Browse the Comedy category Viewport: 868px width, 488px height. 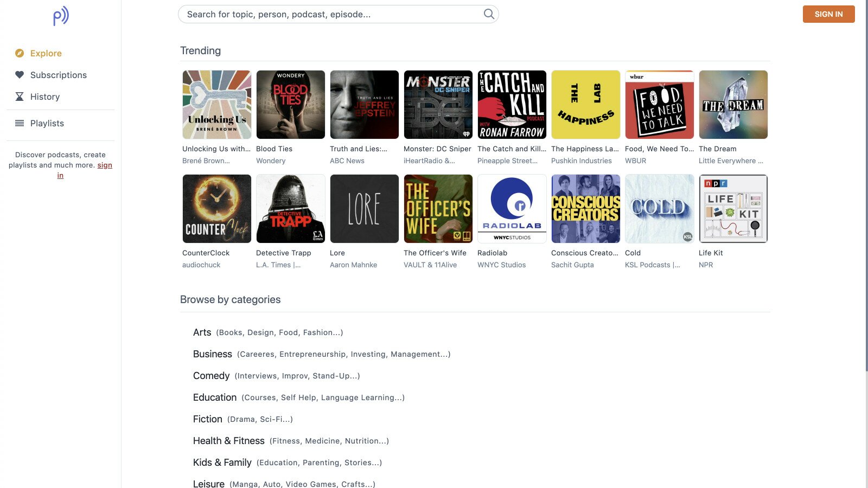211,376
